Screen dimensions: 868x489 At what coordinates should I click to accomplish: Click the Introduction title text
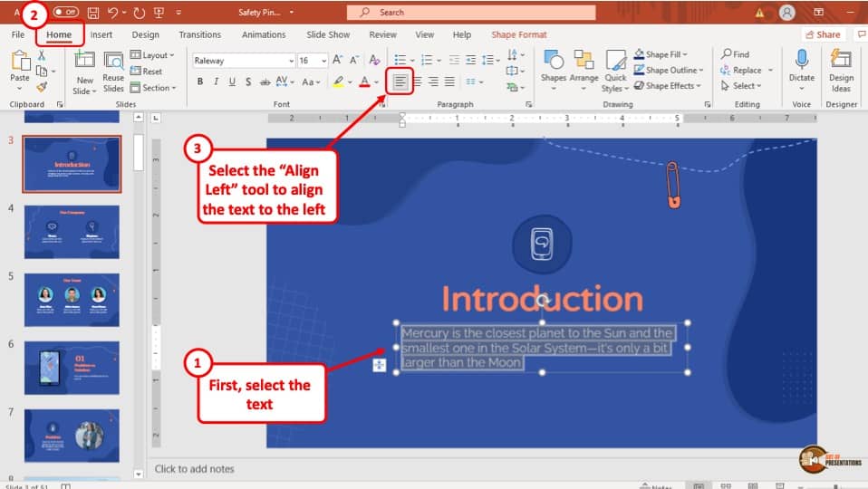pyautogui.click(x=542, y=299)
